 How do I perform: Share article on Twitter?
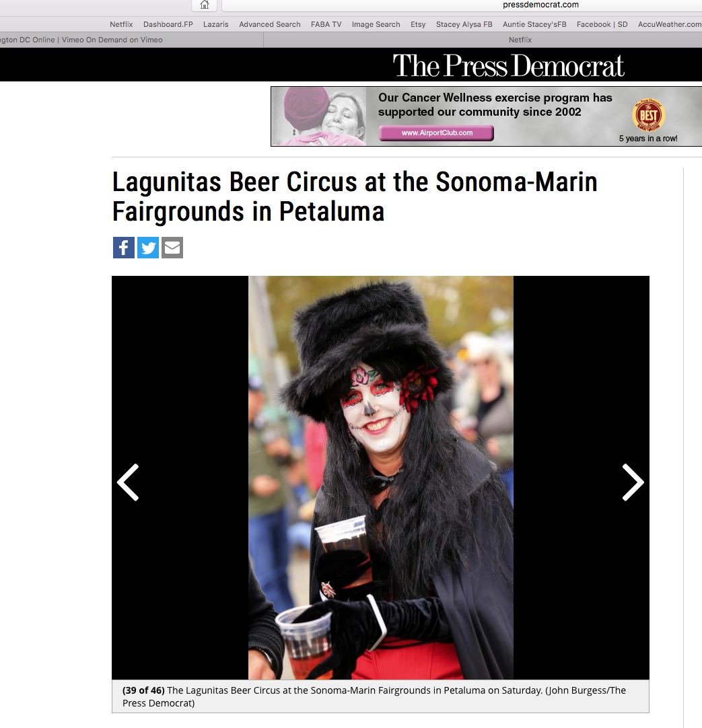(x=148, y=248)
